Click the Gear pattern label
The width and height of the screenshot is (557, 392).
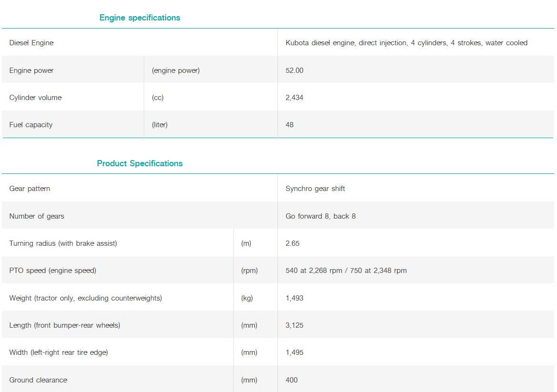click(x=30, y=189)
